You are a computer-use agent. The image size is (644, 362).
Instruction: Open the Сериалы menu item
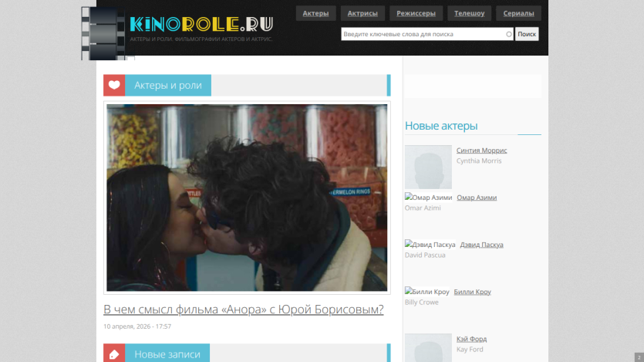519,13
